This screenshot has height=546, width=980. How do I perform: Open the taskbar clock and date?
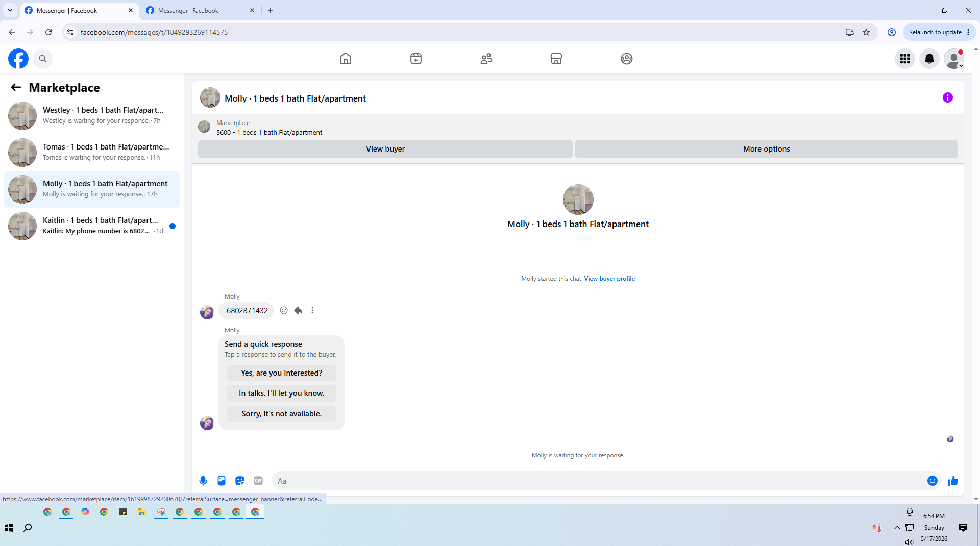(x=934, y=528)
